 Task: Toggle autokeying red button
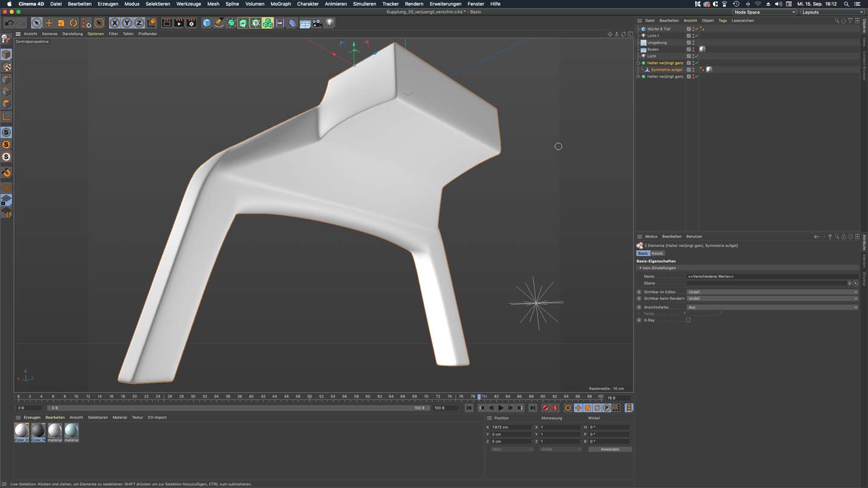(x=555, y=408)
